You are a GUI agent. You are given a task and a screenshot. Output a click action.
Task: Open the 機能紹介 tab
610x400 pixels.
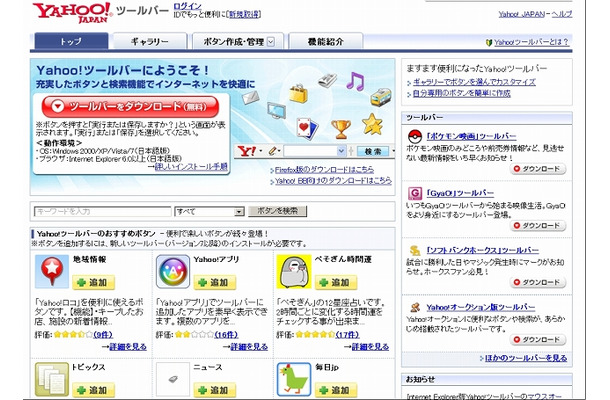point(326,41)
